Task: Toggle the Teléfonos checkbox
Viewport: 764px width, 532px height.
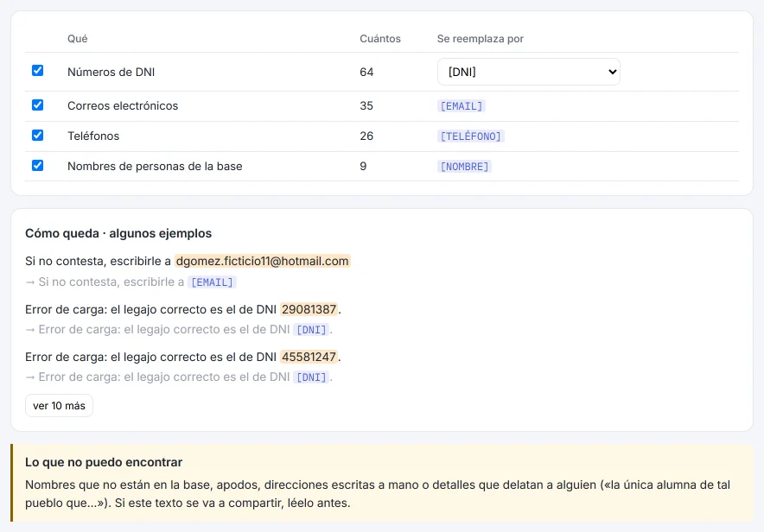Action: tap(37, 136)
